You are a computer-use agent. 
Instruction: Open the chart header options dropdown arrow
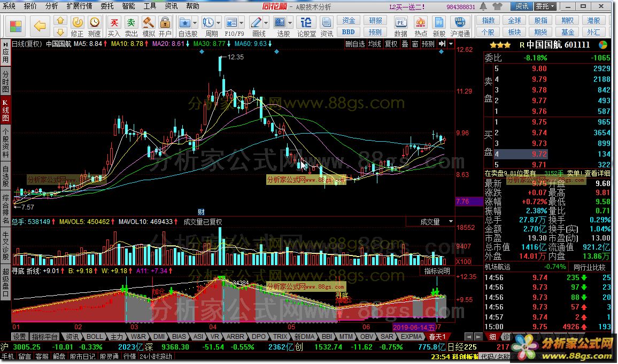click(x=451, y=44)
